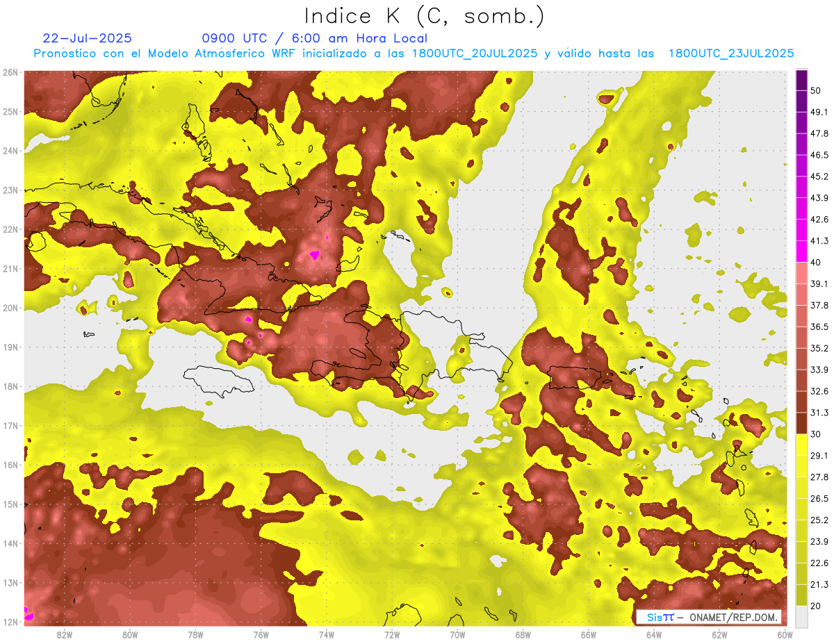Click the latitude label '26N'
The width and height of the screenshot is (834, 644).
tap(10, 72)
